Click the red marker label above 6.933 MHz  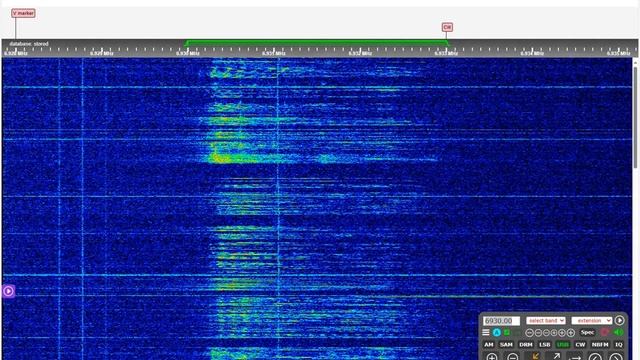click(x=447, y=27)
